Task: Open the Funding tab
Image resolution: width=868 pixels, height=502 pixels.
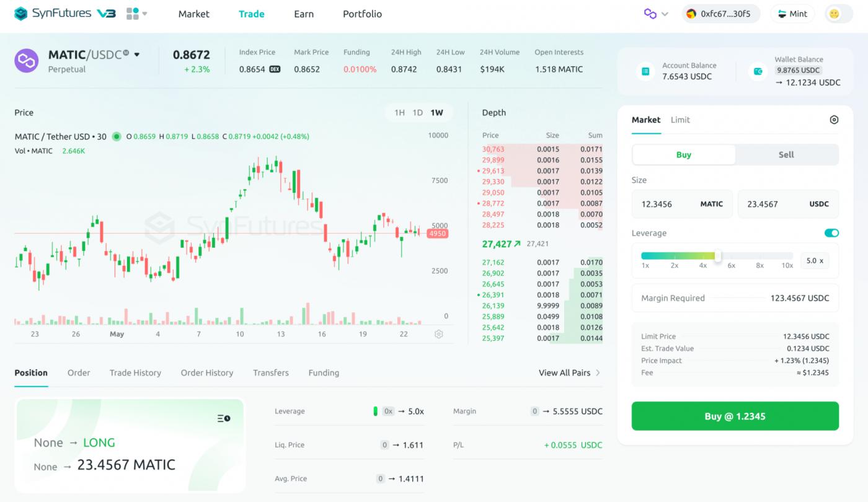Action: point(324,373)
